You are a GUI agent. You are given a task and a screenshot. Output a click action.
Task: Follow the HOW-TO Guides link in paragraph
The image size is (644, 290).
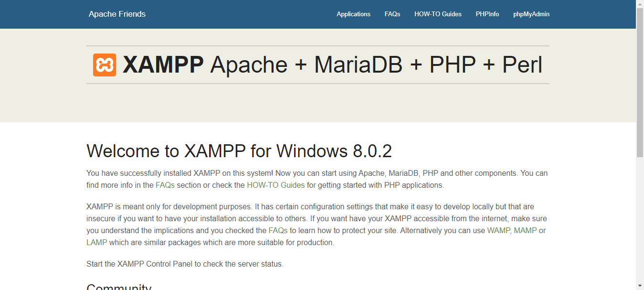(275, 185)
